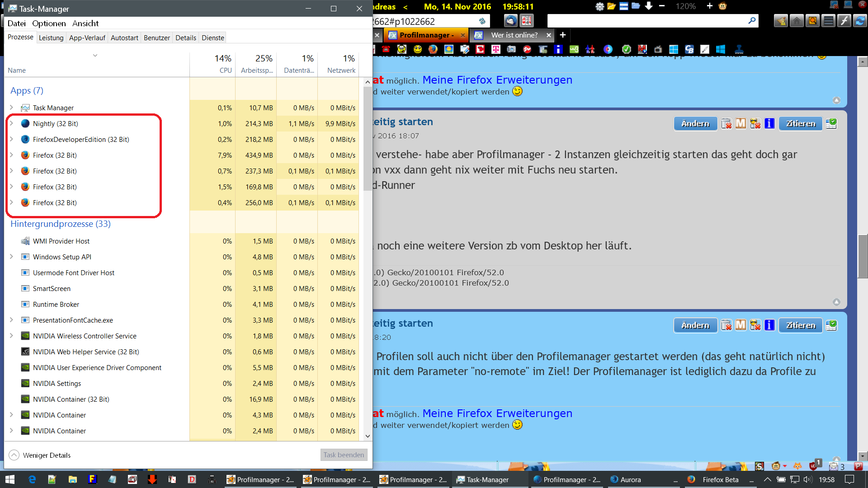The image size is (868, 488).
Task: Open the Optionen menu in Task-Manager
Action: click(49, 23)
